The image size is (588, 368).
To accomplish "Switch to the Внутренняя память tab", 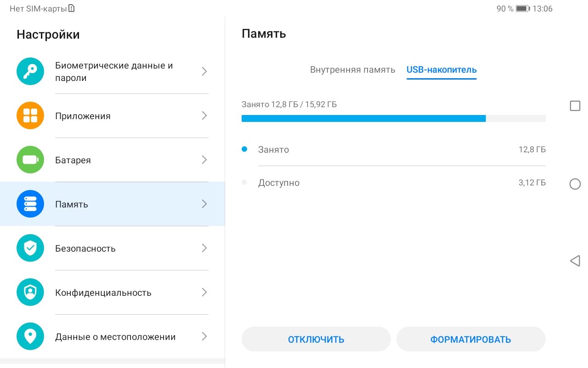I will click(x=352, y=70).
